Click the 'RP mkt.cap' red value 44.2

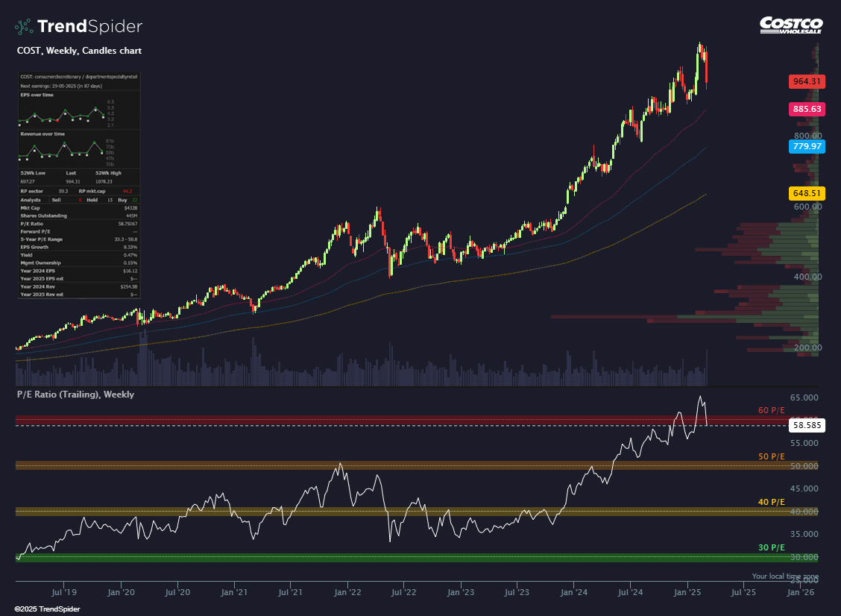pyautogui.click(x=127, y=191)
